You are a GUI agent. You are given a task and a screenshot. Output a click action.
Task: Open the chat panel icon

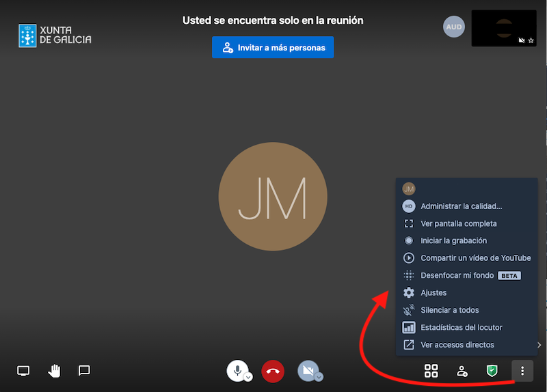[x=84, y=371]
